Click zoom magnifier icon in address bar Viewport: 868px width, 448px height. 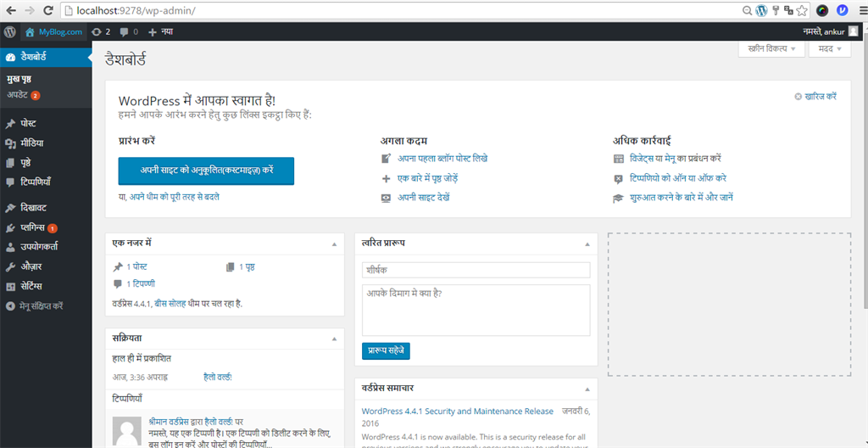[x=748, y=10]
